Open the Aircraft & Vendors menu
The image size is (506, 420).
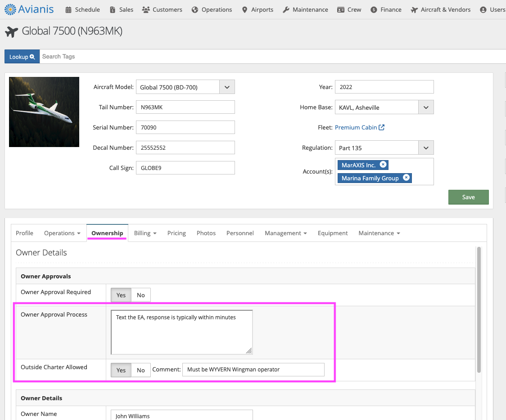pyautogui.click(x=440, y=10)
